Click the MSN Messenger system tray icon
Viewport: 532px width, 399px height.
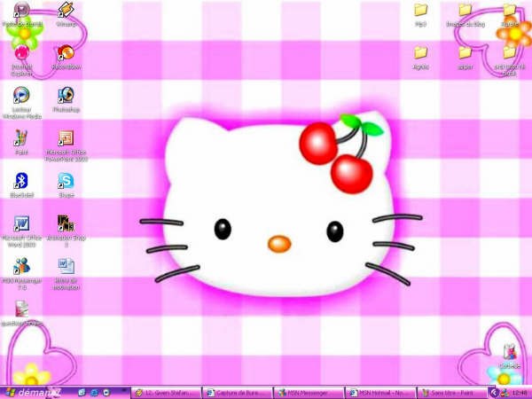[504, 393]
